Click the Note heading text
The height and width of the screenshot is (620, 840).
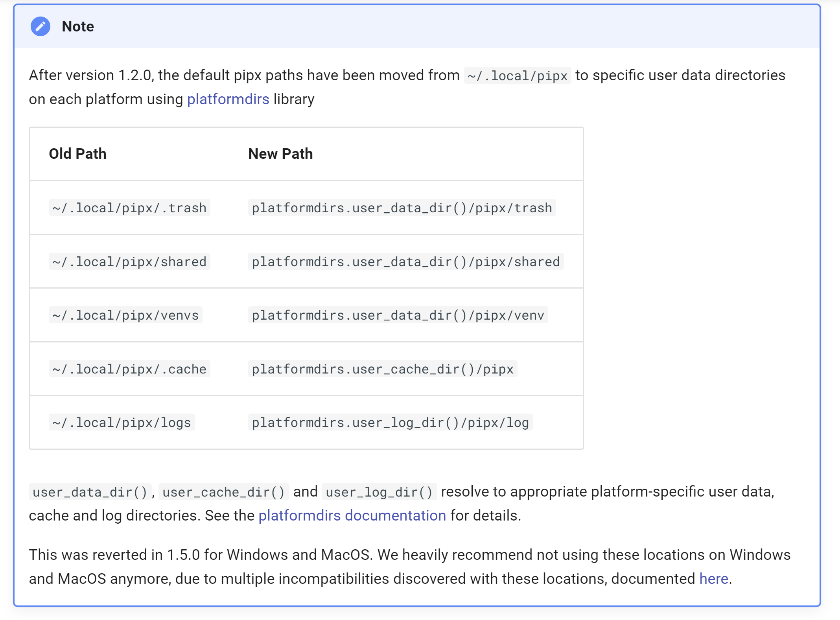click(x=78, y=26)
